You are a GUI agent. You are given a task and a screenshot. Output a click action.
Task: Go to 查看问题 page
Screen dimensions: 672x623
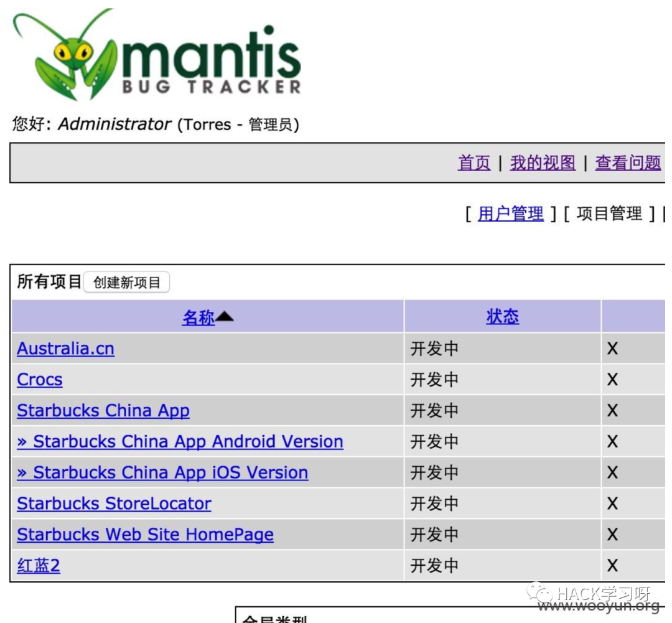(628, 163)
